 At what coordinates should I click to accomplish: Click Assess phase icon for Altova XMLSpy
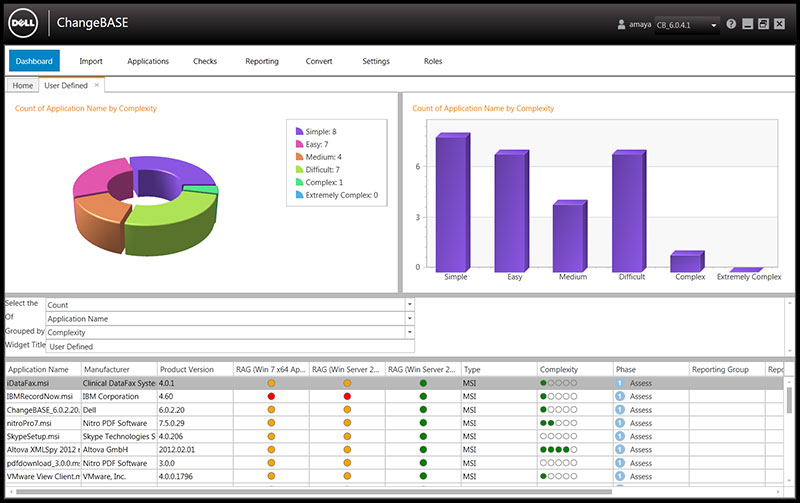point(620,449)
